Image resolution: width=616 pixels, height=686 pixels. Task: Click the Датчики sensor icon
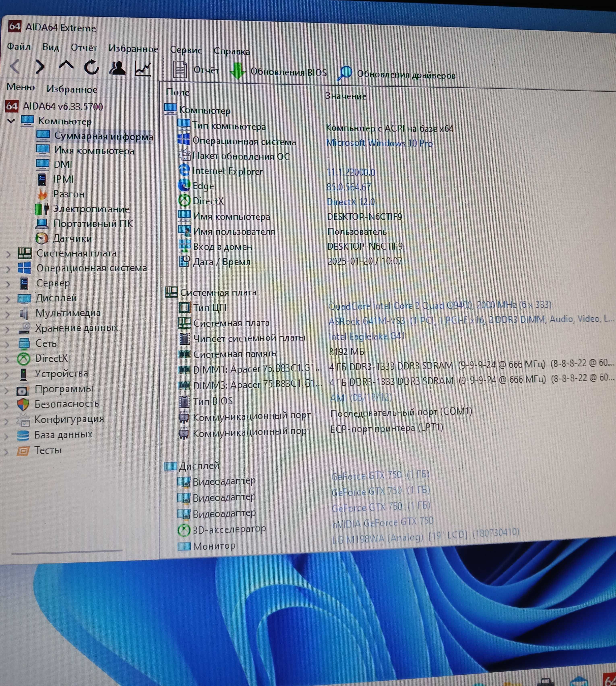tap(42, 238)
